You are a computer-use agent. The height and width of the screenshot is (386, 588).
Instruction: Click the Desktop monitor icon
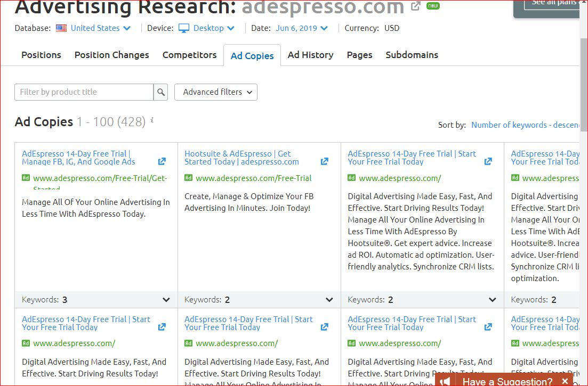184,28
